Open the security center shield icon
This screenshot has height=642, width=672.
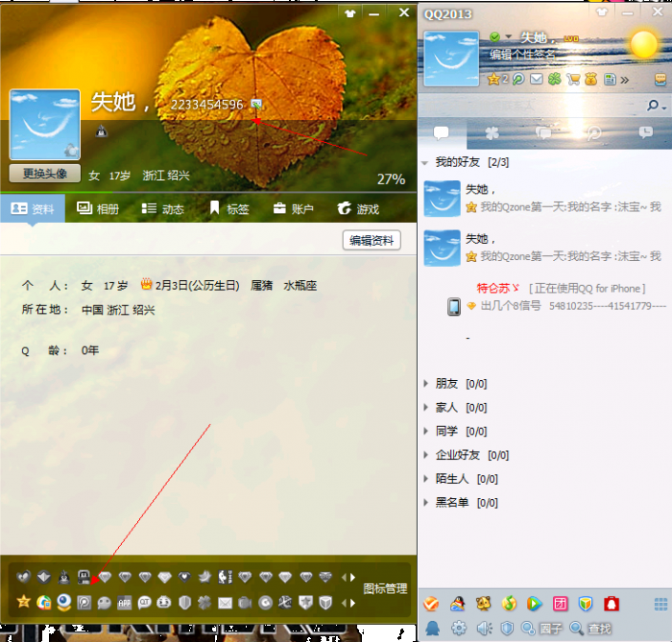pyautogui.click(x=508, y=629)
